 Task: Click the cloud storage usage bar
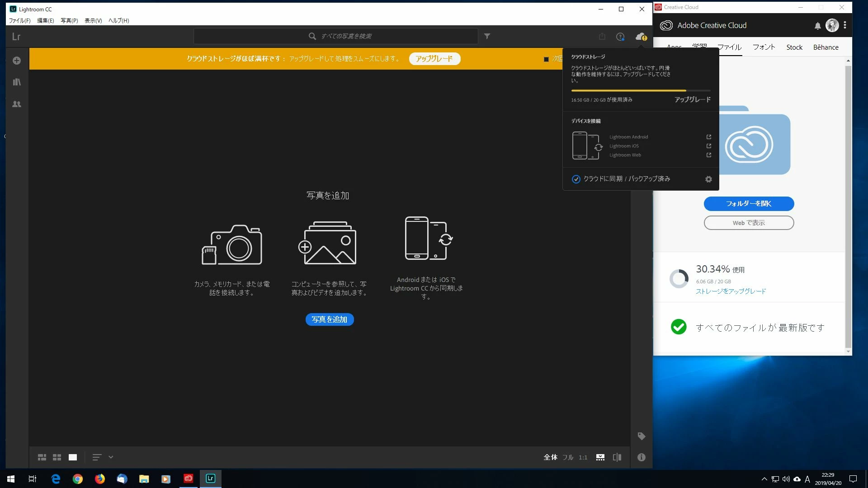click(x=640, y=91)
